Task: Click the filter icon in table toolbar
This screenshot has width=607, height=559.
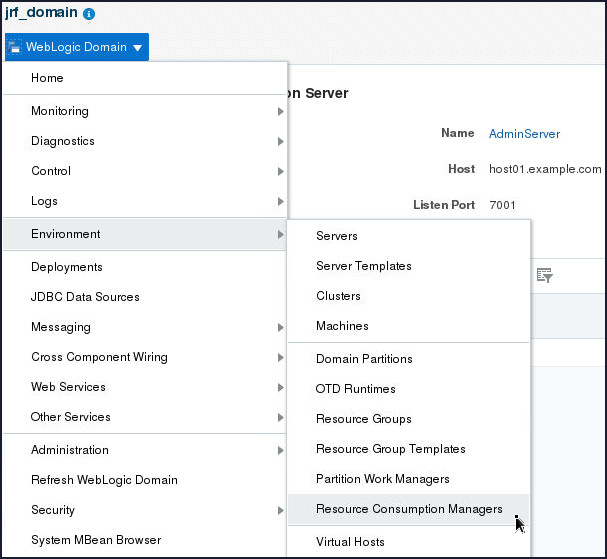Action: click(544, 276)
